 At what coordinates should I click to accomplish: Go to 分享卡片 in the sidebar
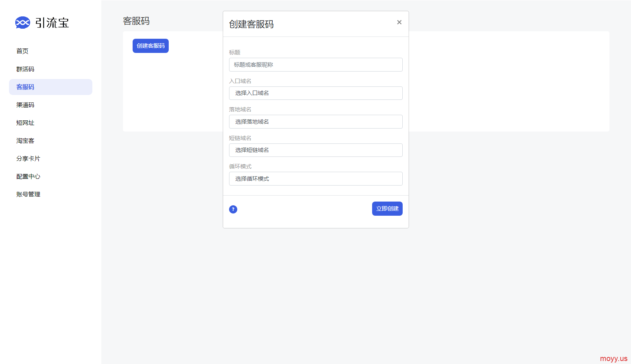(28, 158)
